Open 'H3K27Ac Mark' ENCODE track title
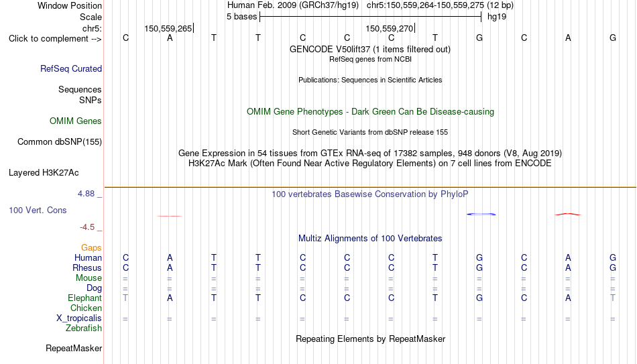 370,164
